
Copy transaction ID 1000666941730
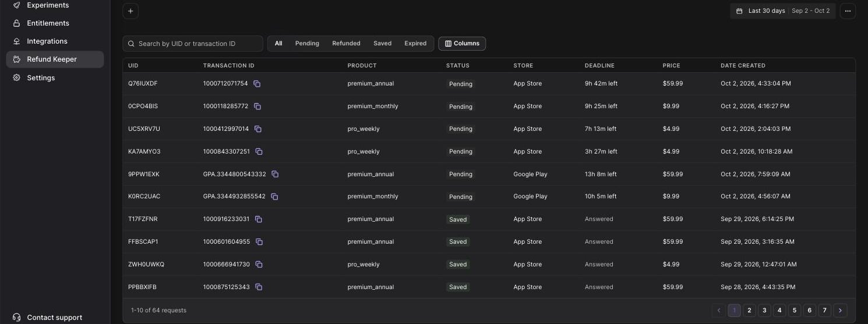coord(259,264)
